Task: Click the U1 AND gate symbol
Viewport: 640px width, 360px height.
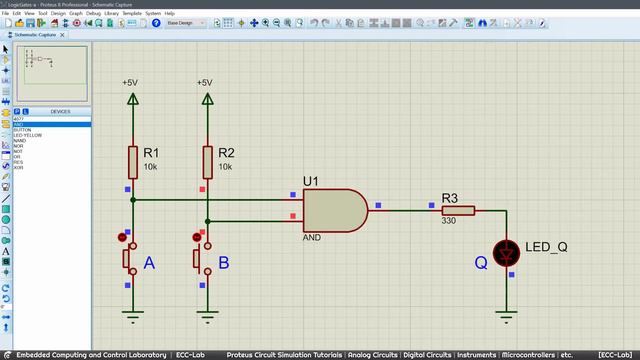Action: click(x=336, y=211)
